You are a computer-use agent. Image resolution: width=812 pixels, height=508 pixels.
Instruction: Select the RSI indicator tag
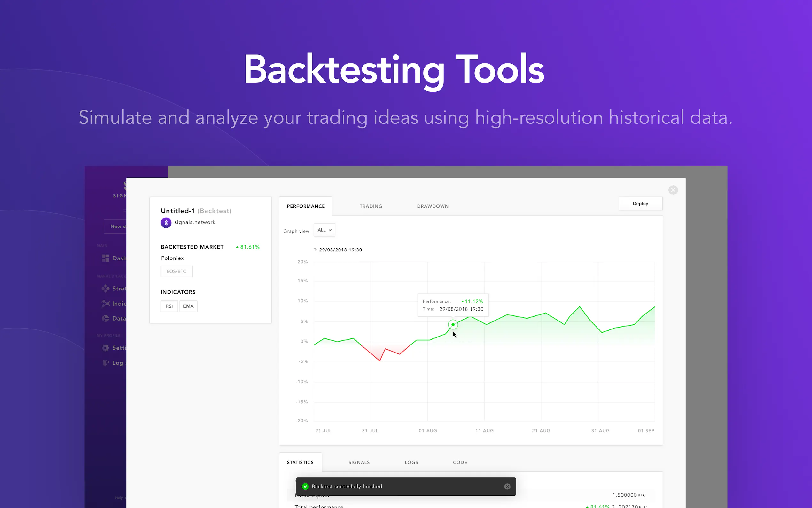coord(169,306)
